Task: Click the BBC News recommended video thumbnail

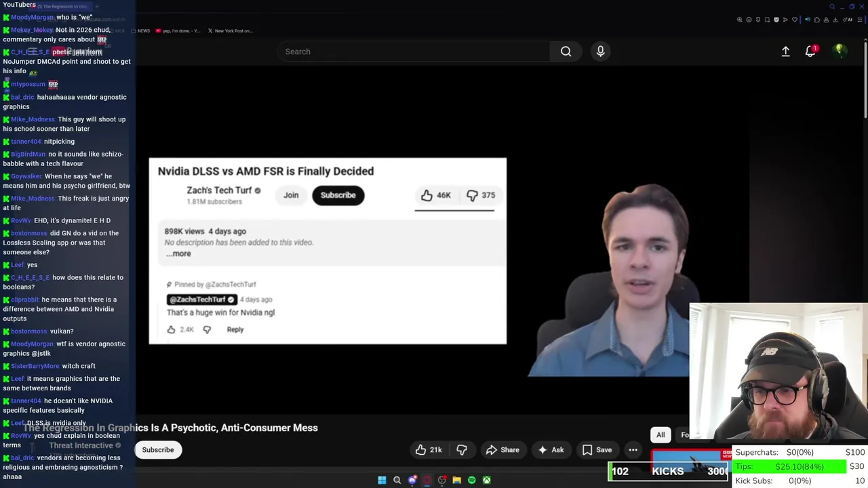Action: tap(691, 460)
